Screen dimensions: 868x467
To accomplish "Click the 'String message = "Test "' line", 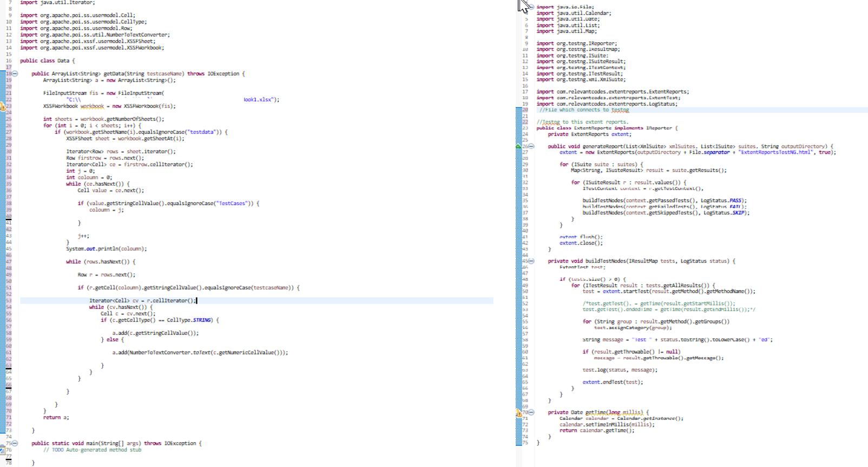I will pos(678,340).
